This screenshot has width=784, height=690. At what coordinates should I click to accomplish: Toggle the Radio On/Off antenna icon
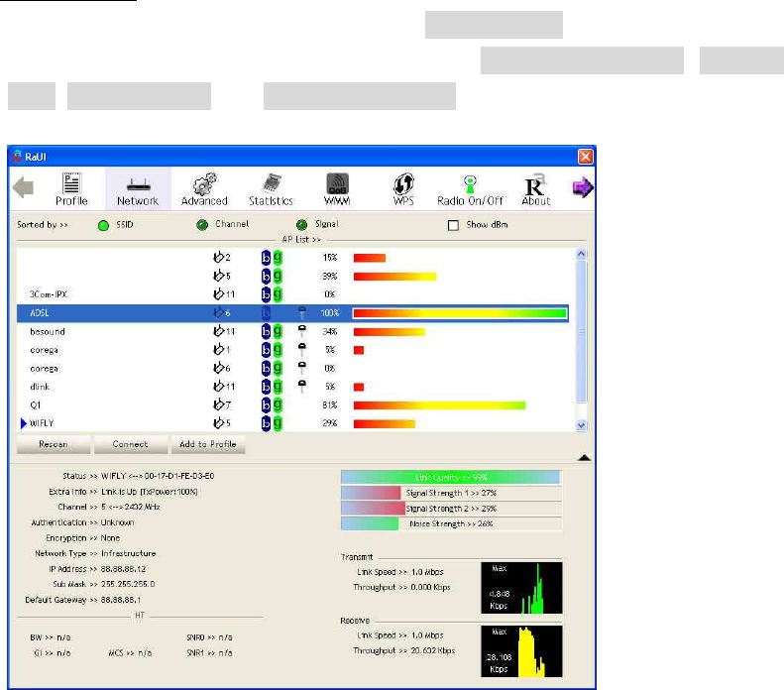(470, 184)
